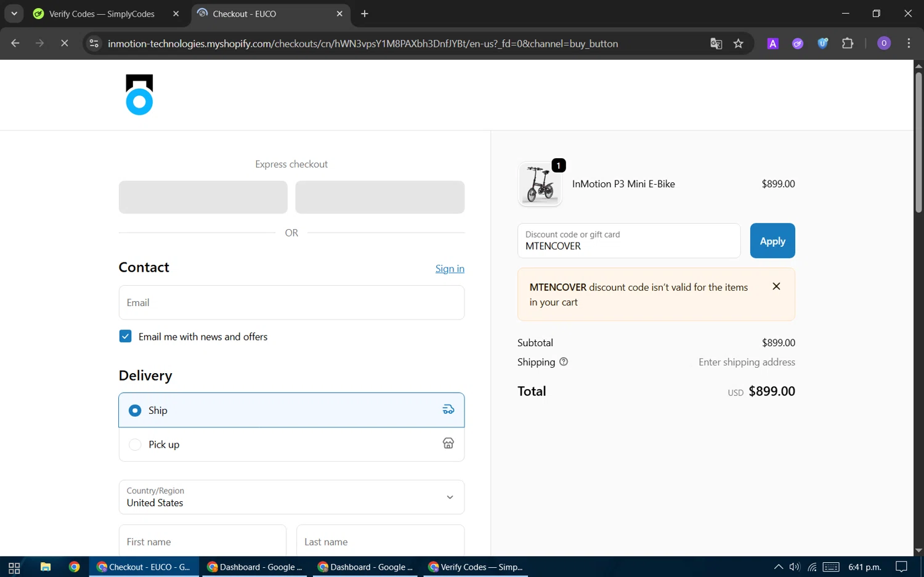Select the Ship delivery option

[x=291, y=410]
